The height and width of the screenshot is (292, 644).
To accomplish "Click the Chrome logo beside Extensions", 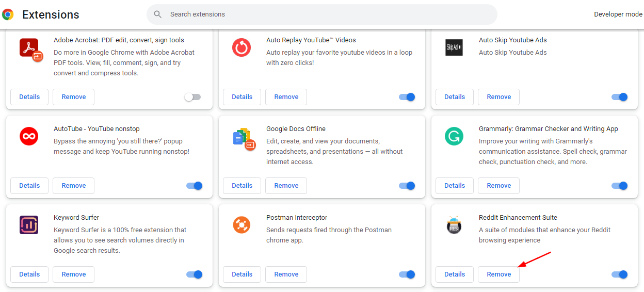I will tap(8, 14).
